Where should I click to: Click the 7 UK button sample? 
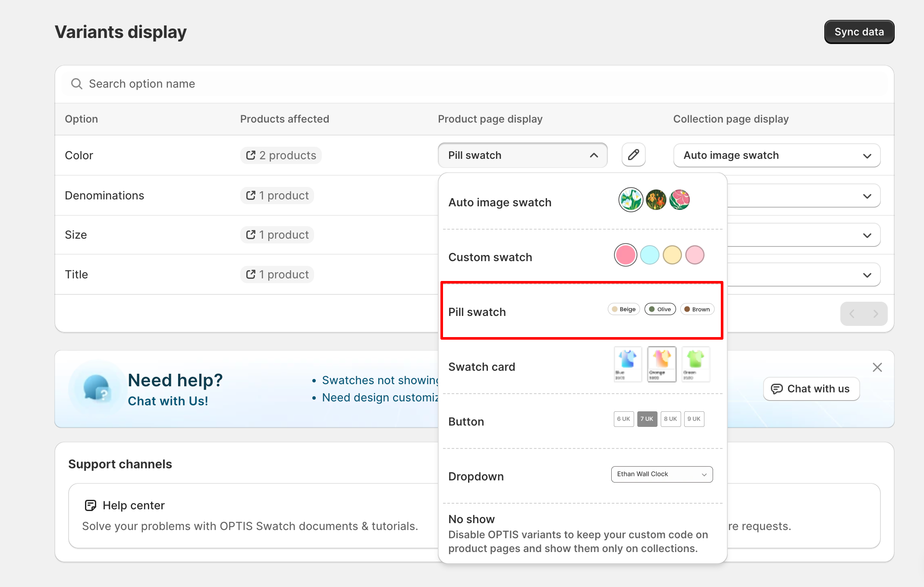(x=647, y=419)
